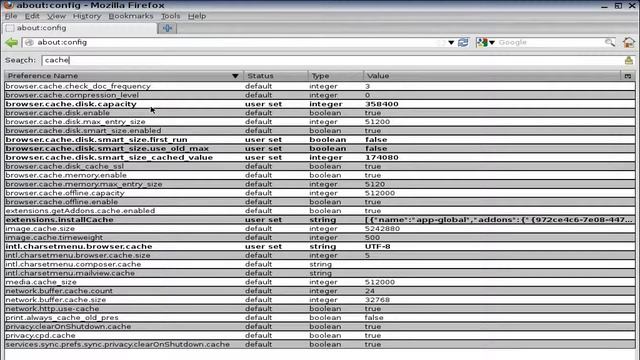Select the about:config tab
Screen dimensions: 640x360
(x=80, y=28)
